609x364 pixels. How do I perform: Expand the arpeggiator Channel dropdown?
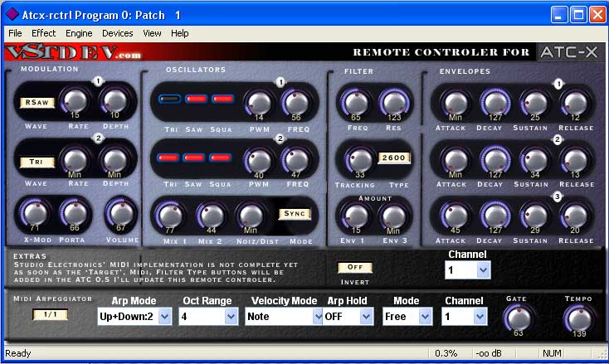point(480,317)
